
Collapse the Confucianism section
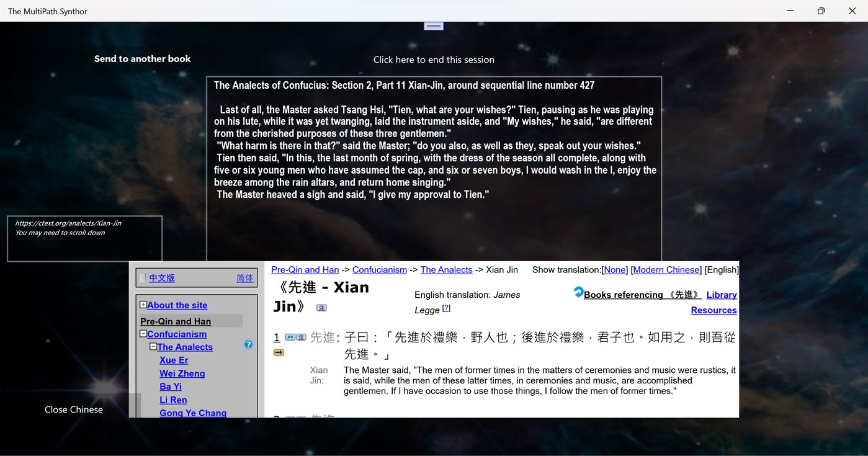143,333
